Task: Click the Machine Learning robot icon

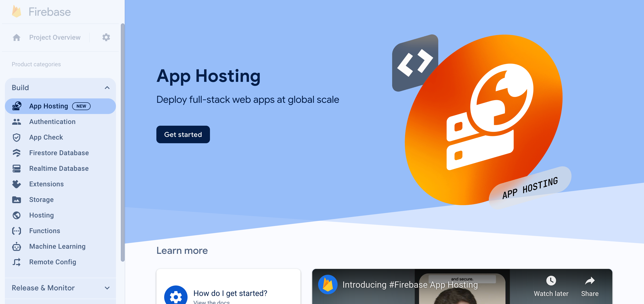Action: 16,246
